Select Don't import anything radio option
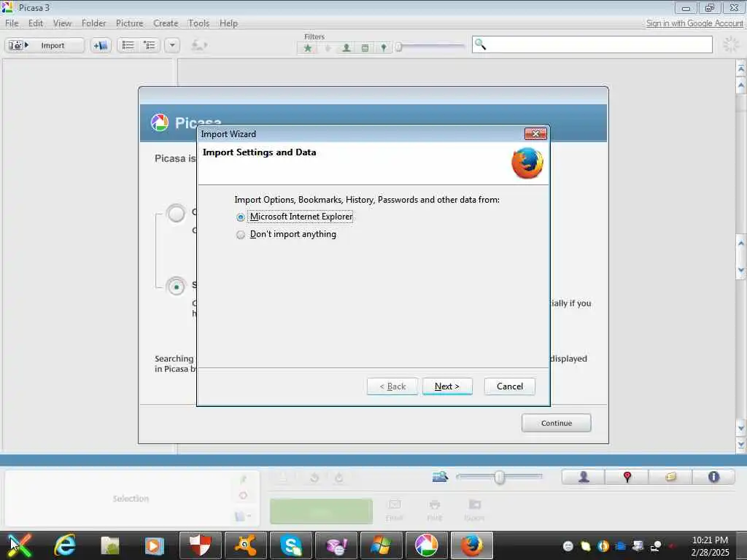 (x=241, y=235)
